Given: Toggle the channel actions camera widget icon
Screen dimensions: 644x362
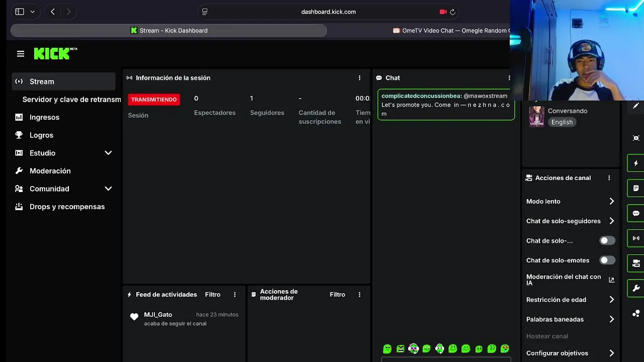Looking at the screenshot, I should tap(636, 263).
